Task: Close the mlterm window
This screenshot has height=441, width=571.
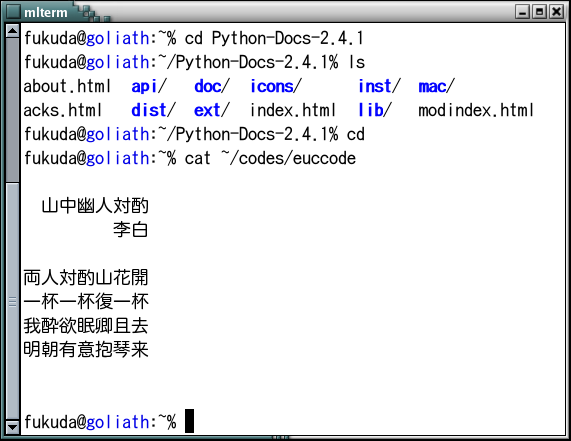Action: (556, 12)
